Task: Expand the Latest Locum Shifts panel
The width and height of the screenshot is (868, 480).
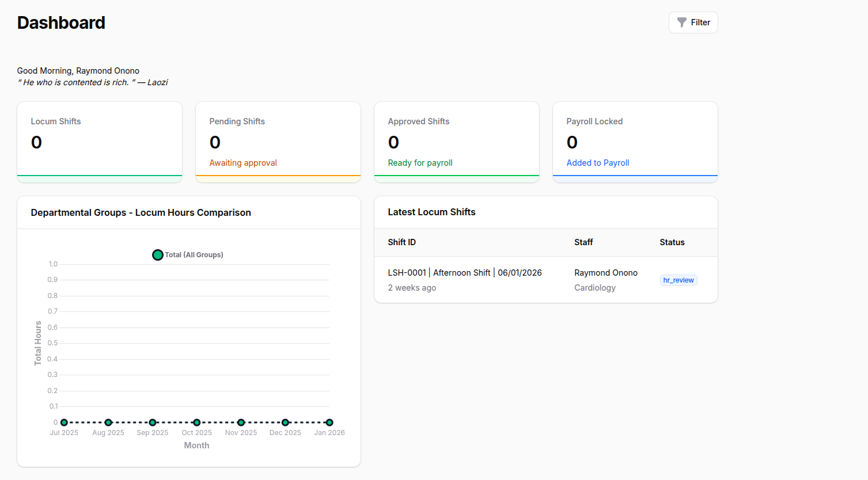Action: (431, 212)
